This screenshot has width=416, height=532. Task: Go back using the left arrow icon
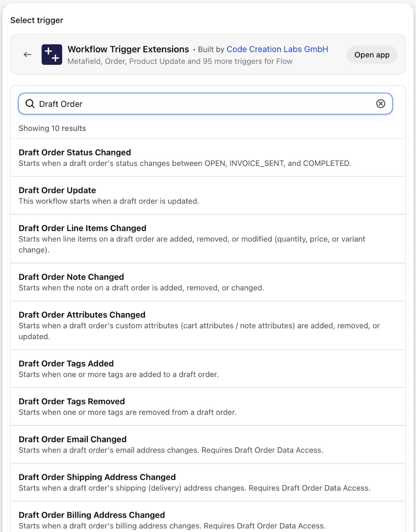click(x=27, y=55)
